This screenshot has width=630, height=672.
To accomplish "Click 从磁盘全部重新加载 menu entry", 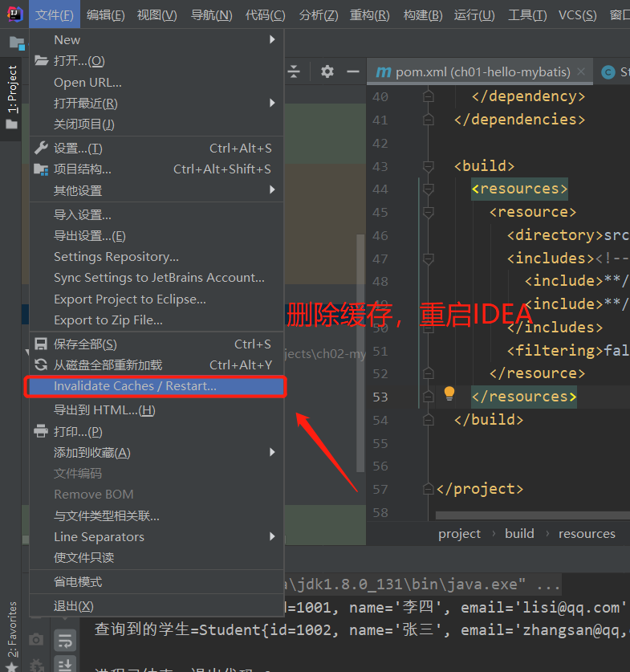I will 156,365.
